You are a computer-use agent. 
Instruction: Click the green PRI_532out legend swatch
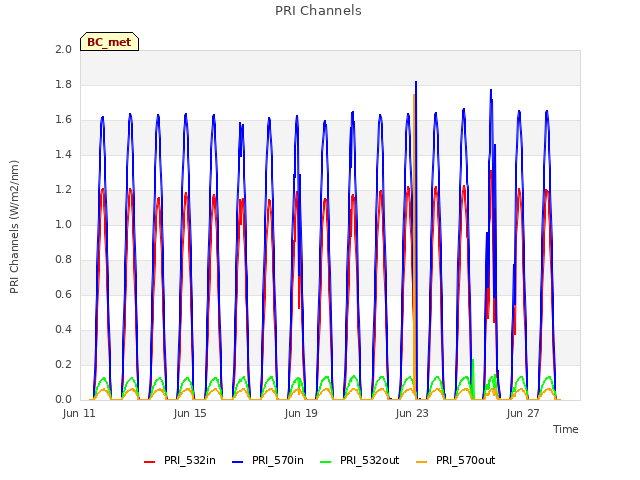[x=326, y=462]
